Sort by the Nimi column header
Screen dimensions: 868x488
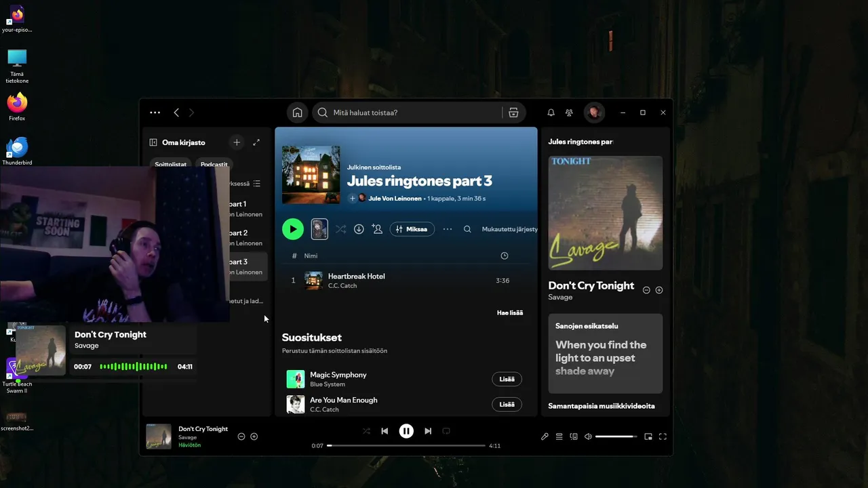pyautogui.click(x=311, y=256)
